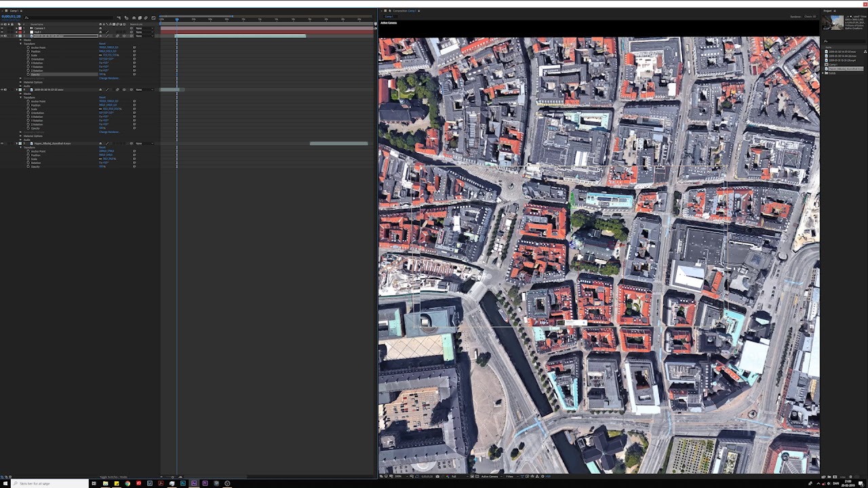Open Task View on the taskbar
This screenshot has width=868, height=488.
click(94, 483)
